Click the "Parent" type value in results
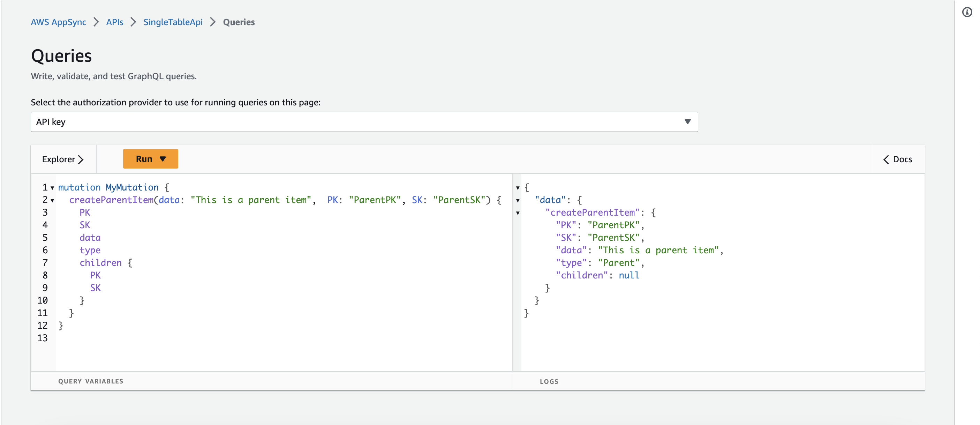This screenshot has width=980, height=425. tap(619, 263)
